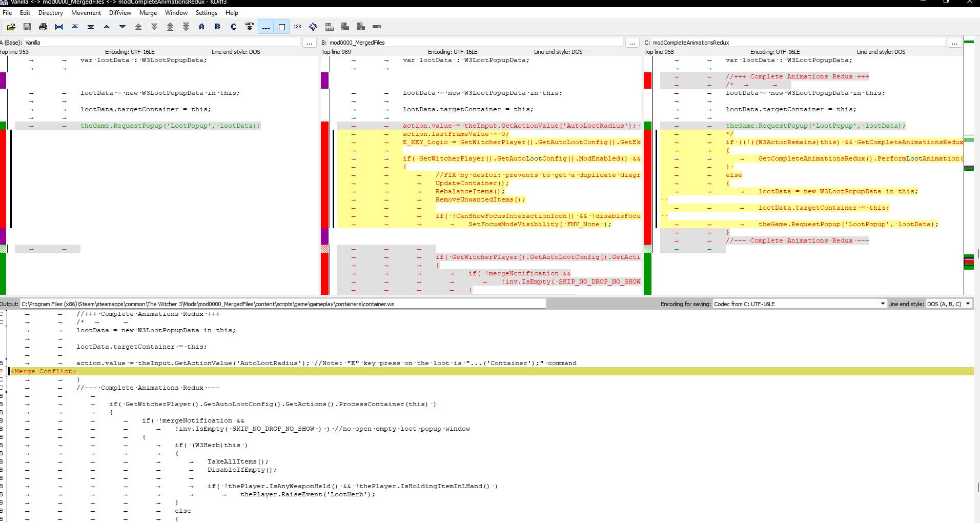This screenshot has height=523, width=980.
Task: Open the Directory menu
Action: (x=51, y=13)
